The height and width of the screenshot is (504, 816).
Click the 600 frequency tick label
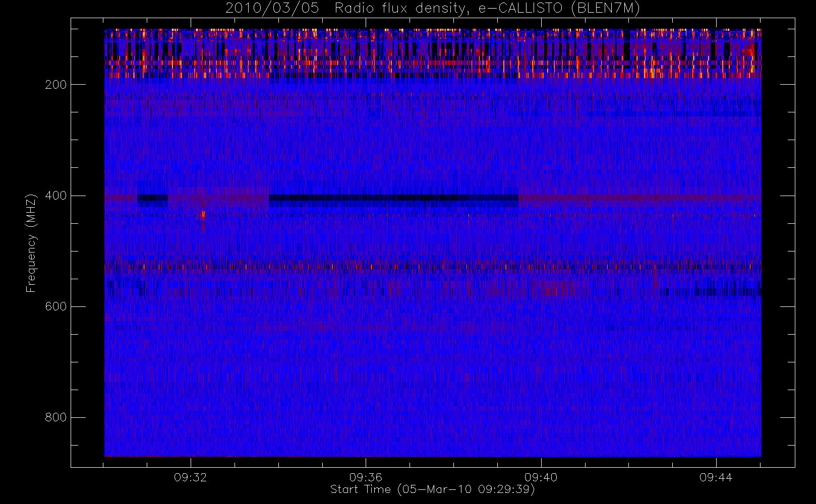(x=55, y=306)
